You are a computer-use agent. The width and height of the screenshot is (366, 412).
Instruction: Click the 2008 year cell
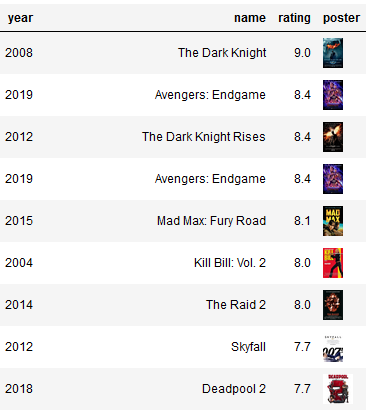tap(19, 53)
